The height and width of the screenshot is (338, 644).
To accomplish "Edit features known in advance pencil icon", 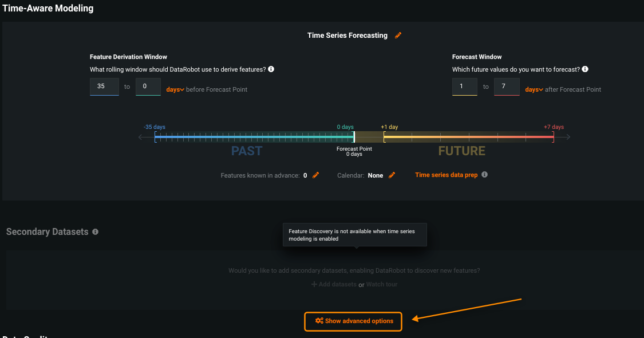I will pos(315,175).
